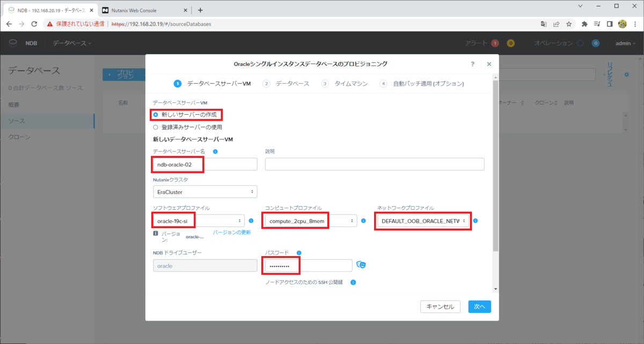Viewport: 644px width, 344px height.
Task: Click the Cancel button in dialog
Action: click(440, 306)
